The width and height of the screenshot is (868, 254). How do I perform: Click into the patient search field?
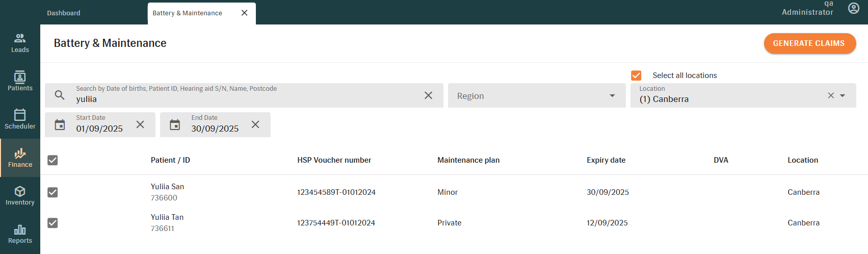pyautogui.click(x=245, y=99)
